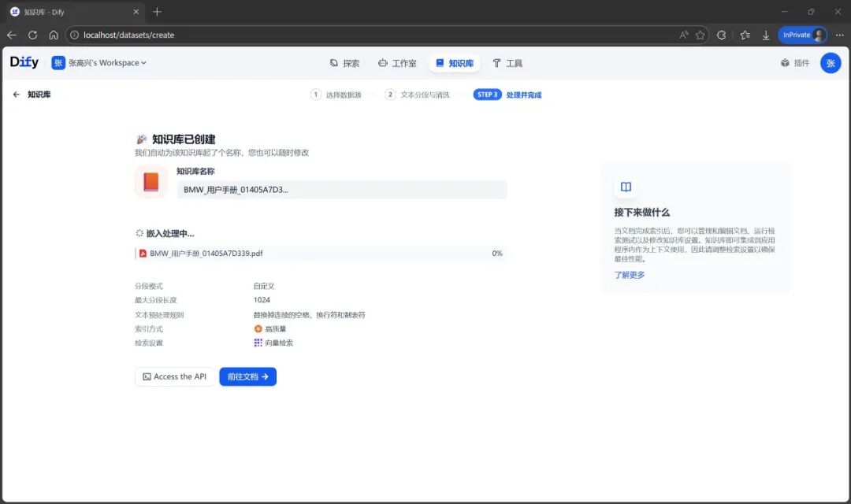This screenshot has width=851, height=504.
Task: Add page to favorites star icon
Action: point(700,35)
